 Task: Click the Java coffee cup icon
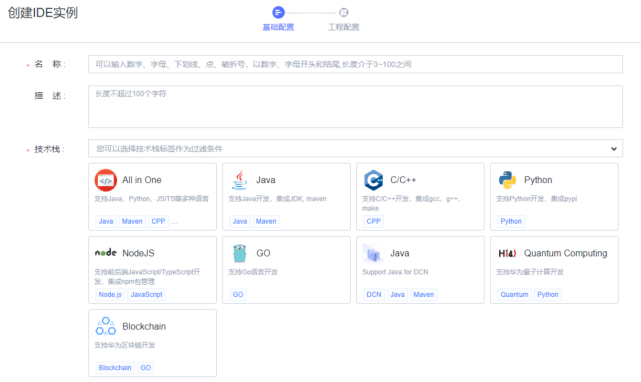coord(240,180)
